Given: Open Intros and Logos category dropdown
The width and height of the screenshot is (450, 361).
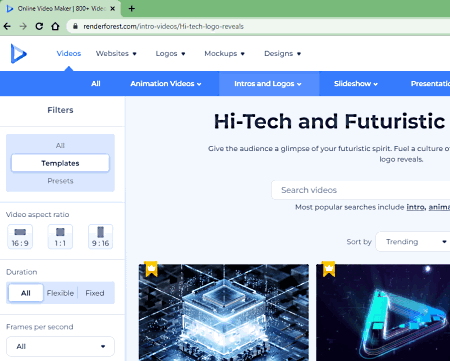Looking at the screenshot, I should 268,84.
